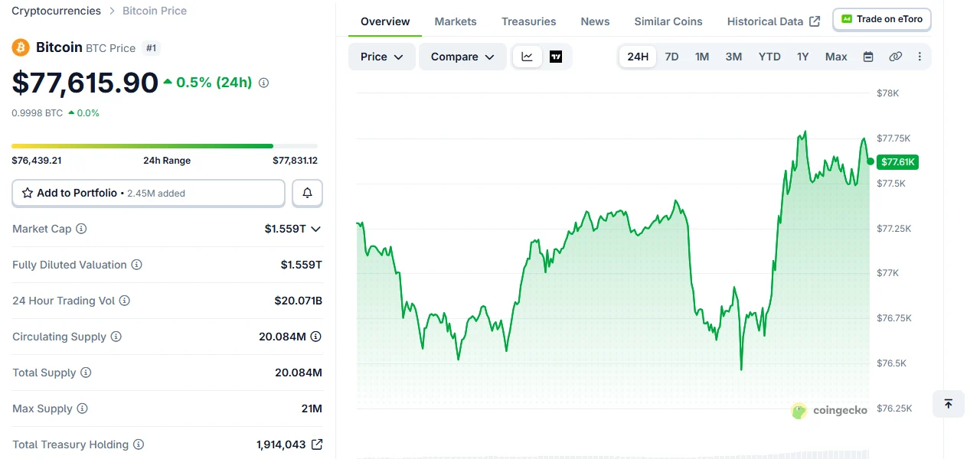Click the Total Treasury Holding info icon

pos(139,444)
